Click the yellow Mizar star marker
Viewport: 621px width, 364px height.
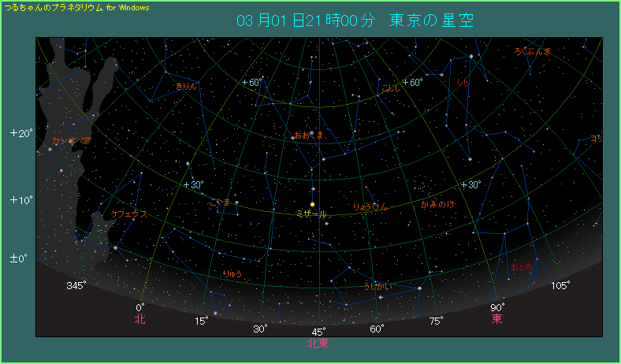pyautogui.click(x=313, y=204)
